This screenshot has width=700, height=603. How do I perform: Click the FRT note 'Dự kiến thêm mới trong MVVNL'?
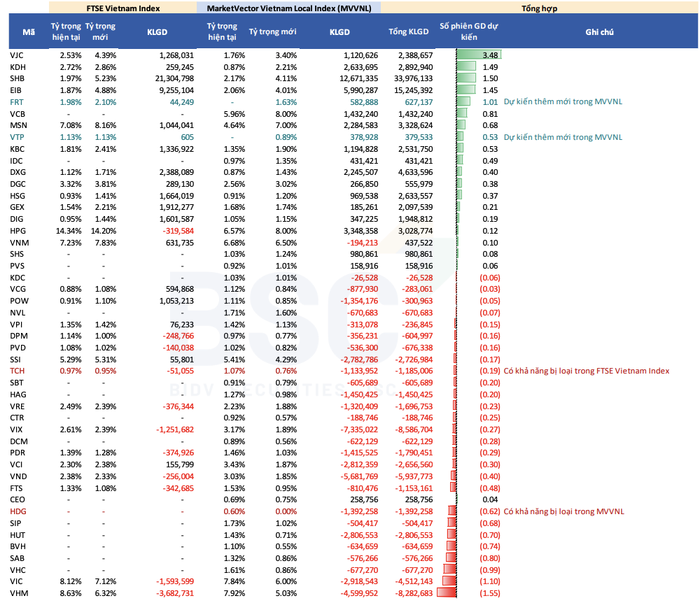click(x=563, y=101)
